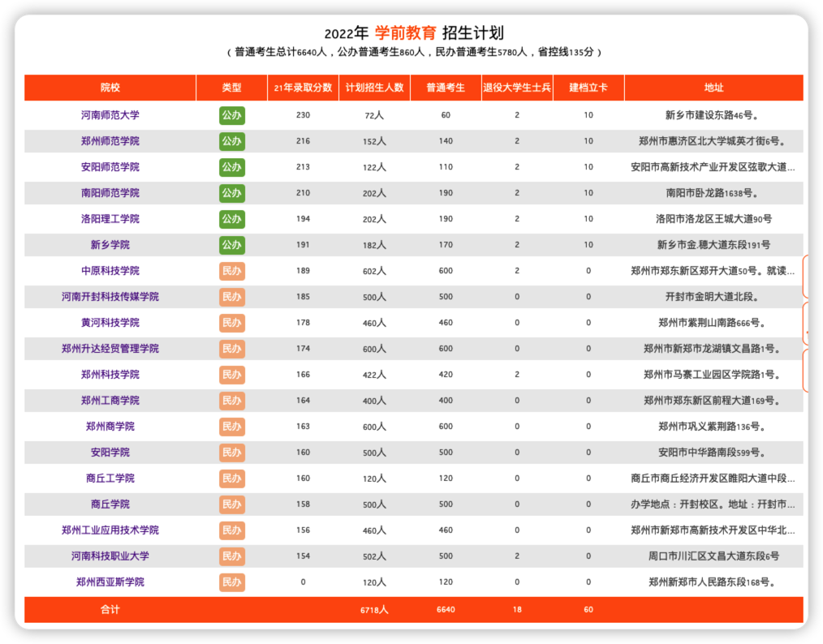Open the 郑州西亚斯学院 school link
This screenshot has height=644, width=823.
pos(110,582)
